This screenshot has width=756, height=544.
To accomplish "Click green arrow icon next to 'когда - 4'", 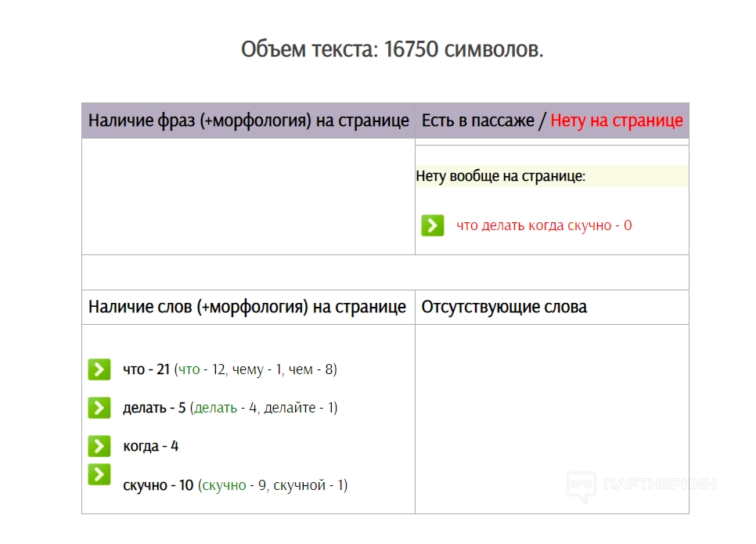I will (x=99, y=446).
